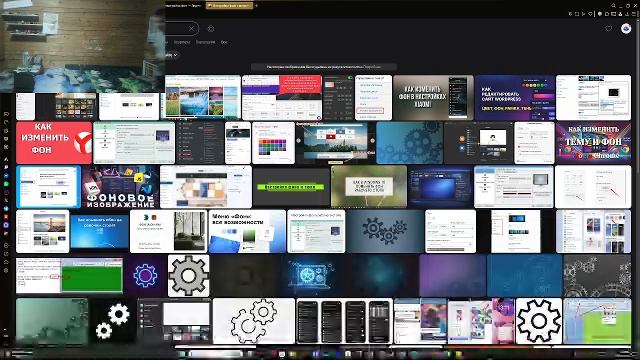Viewport: 640px width, 360px height.
Task: Open 'Как изменить фон в настройках Xiaomi' thumbnail
Action: pyautogui.click(x=433, y=97)
